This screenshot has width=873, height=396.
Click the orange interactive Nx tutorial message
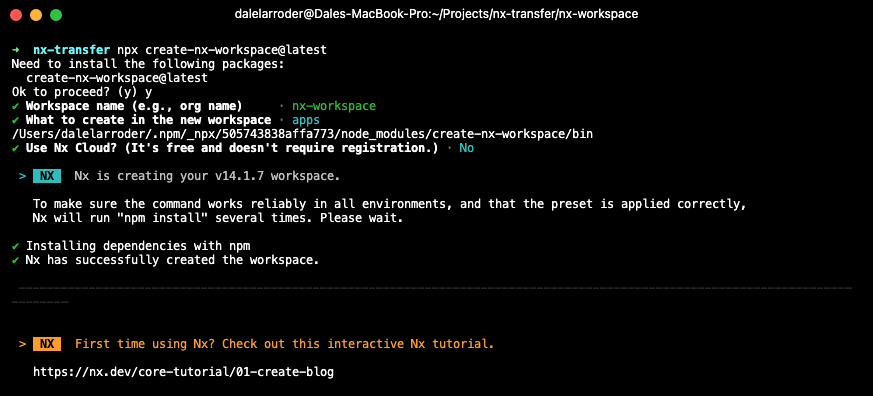(285, 344)
